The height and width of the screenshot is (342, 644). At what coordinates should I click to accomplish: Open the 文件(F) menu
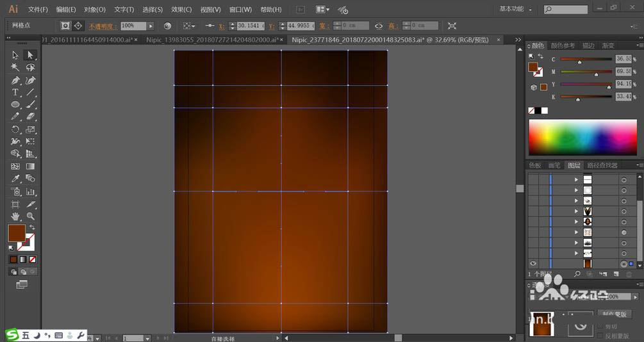coord(38,9)
